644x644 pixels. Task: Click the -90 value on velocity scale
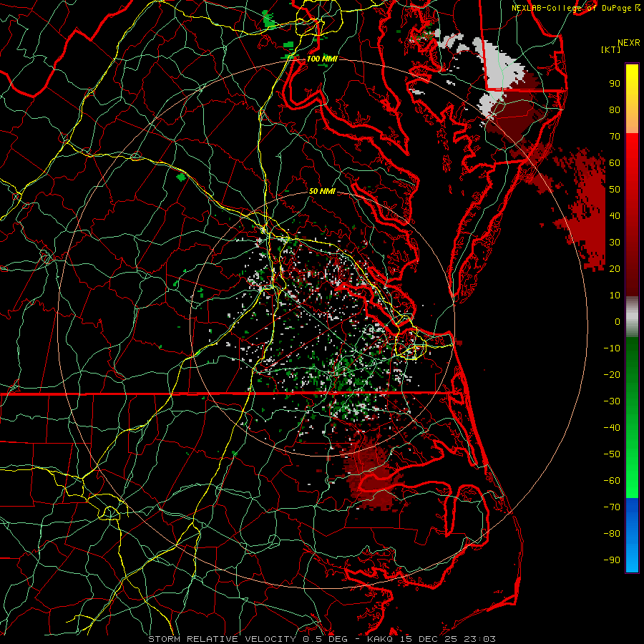click(612, 560)
